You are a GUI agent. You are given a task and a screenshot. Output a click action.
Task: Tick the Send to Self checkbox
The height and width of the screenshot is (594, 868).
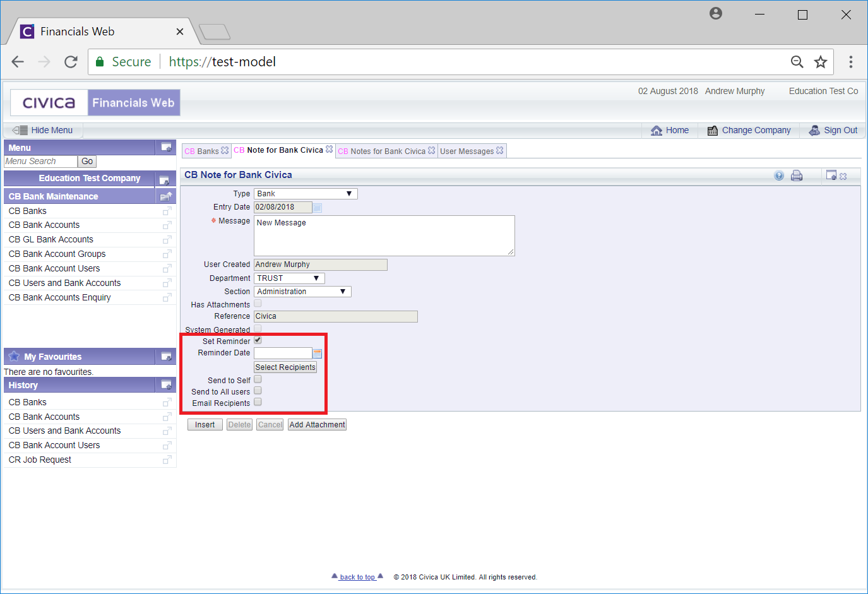pos(258,379)
